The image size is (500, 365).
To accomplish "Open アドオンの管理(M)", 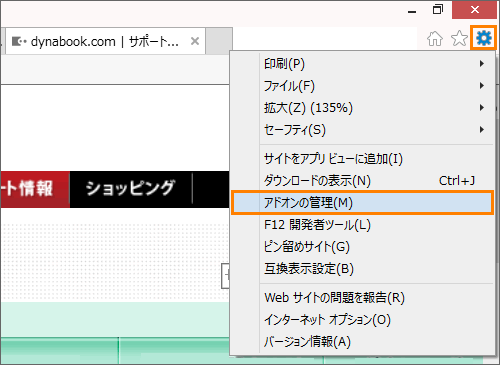I will [362, 203].
